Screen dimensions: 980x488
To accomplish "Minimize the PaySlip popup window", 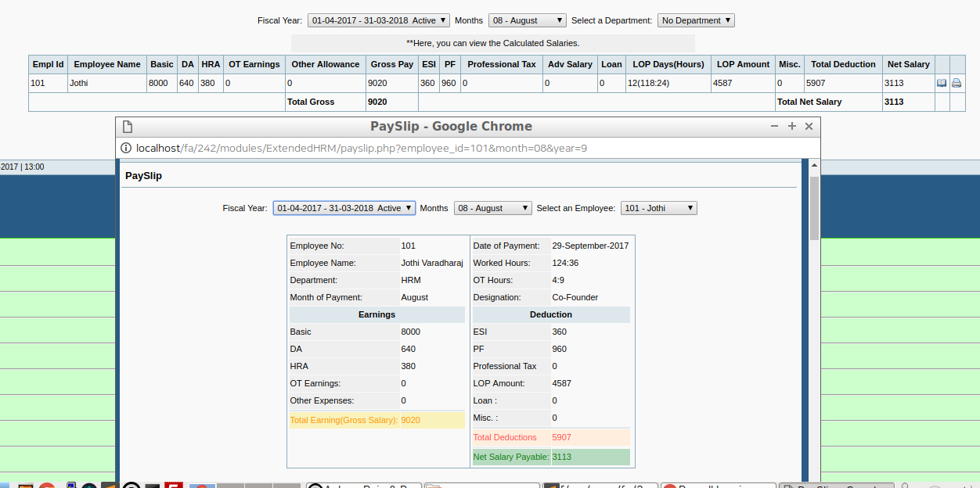I will click(x=774, y=126).
